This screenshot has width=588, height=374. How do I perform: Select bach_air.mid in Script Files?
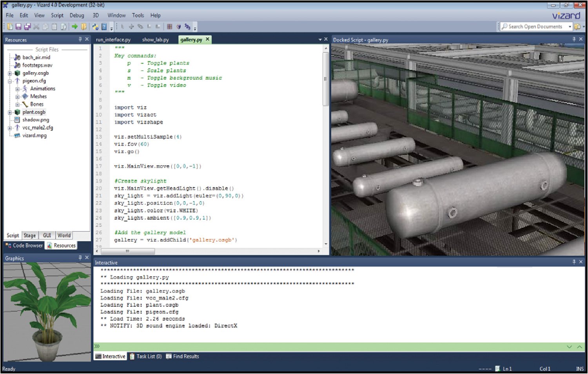[x=36, y=58]
